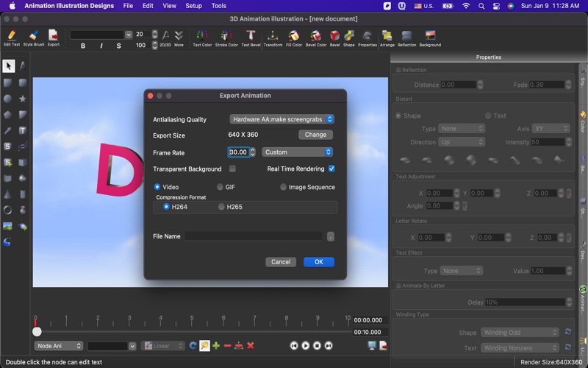Open the Antialiasing Quality dropdown
The image size is (588, 368).
282,119
